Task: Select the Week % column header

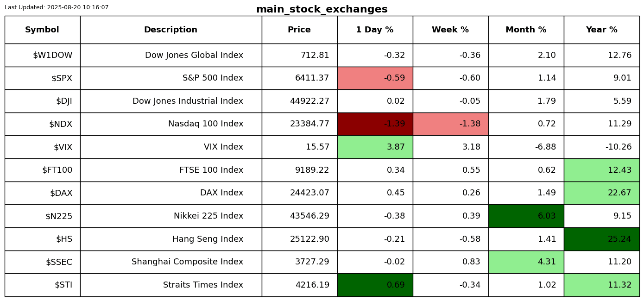Action: 450,30
